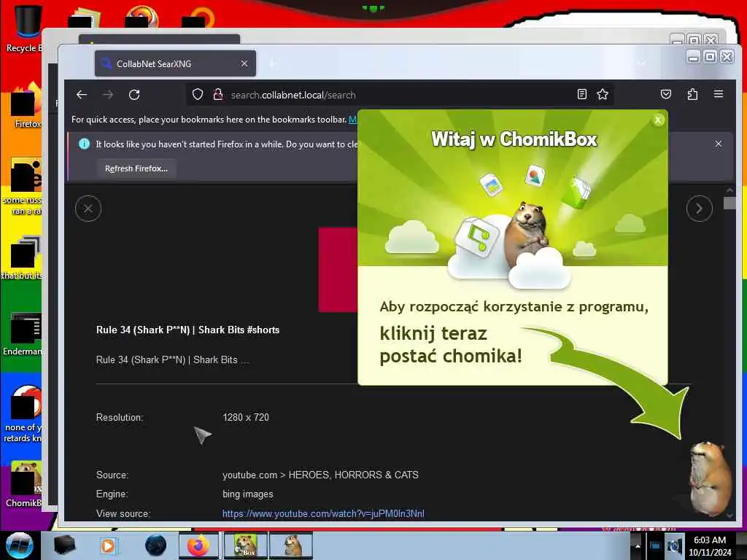Image resolution: width=747 pixels, height=560 pixels.
Task: Click the volume speaker tray icon
Action: 674,545
